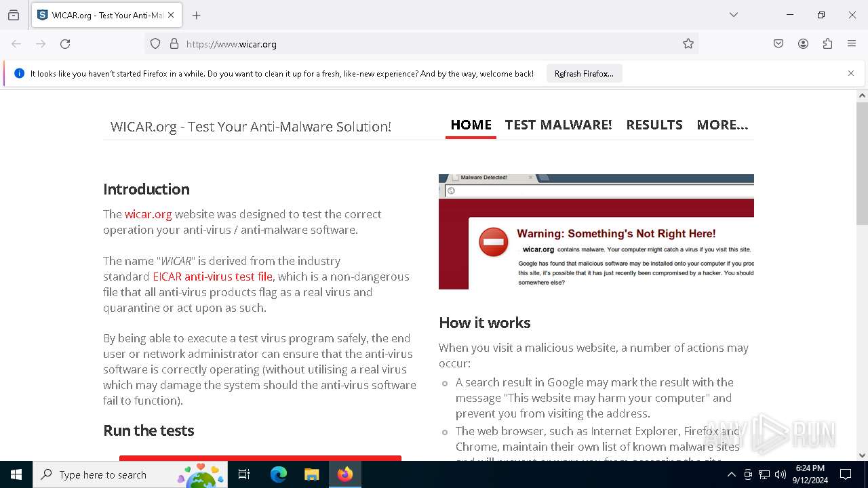Select the WICAR.org tab
The width and height of the screenshot is (868, 488).
[106, 15]
